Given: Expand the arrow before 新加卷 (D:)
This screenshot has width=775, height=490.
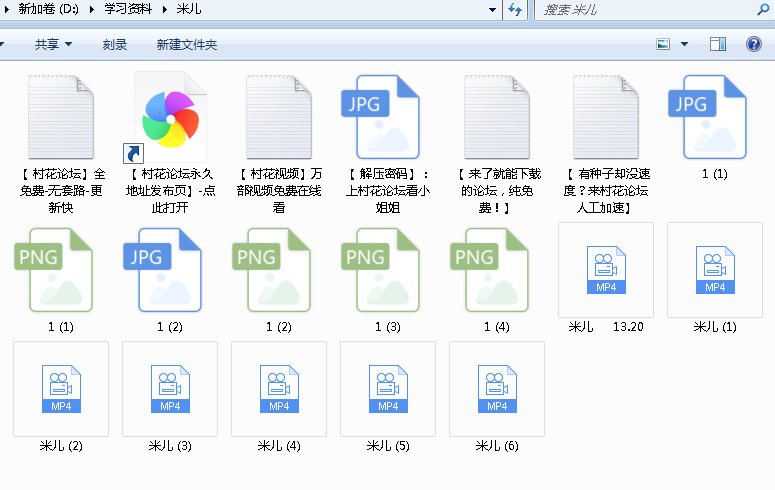Looking at the screenshot, I should (x=6, y=9).
